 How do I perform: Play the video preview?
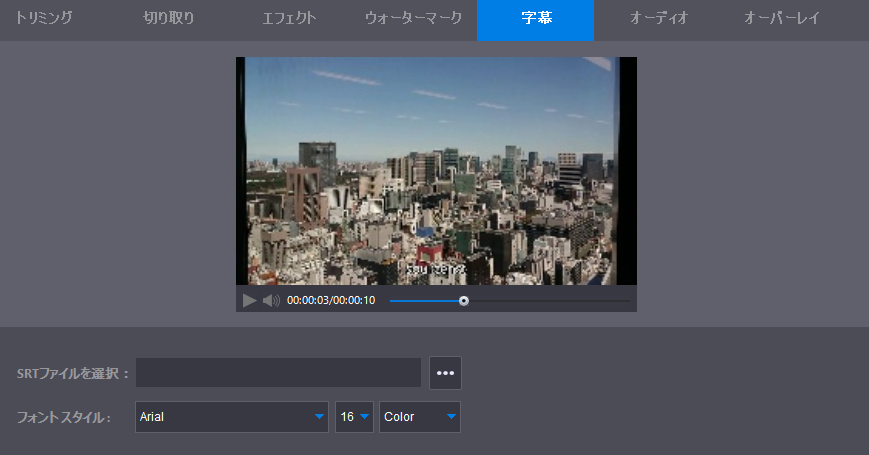pyautogui.click(x=249, y=300)
